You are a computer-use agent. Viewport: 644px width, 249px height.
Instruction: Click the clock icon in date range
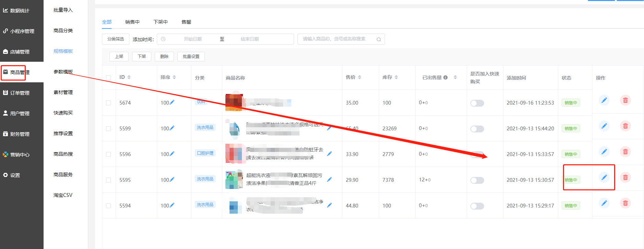(163, 39)
